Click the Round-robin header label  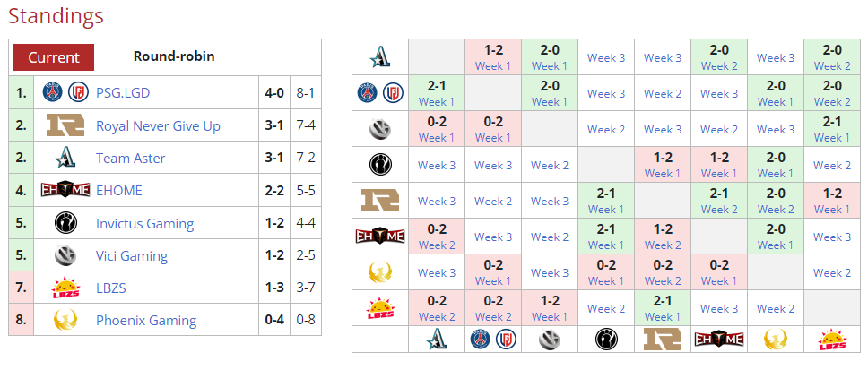click(174, 56)
